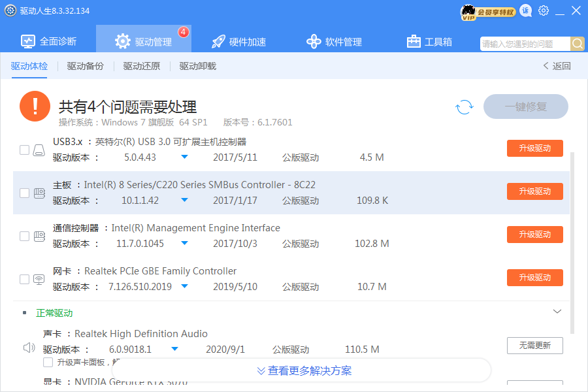The width and height of the screenshot is (588, 392).
Task: Open version dropdown for 5.0.4.43
Action: tap(184, 157)
